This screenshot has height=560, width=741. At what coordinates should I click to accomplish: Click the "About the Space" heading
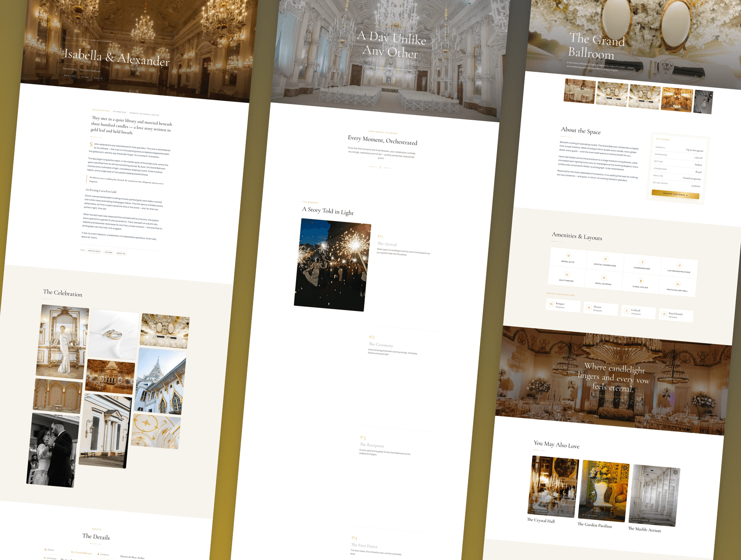click(580, 131)
